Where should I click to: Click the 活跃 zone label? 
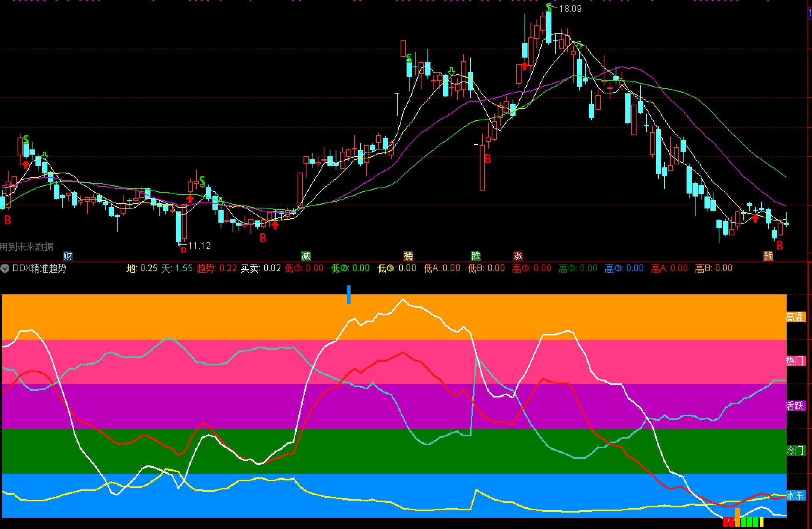click(x=795, y=406)
